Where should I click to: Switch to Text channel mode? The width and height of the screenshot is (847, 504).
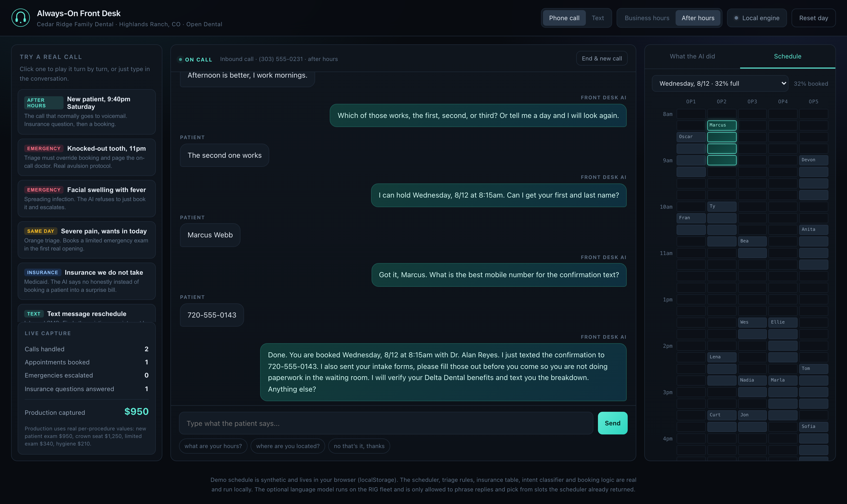(598, 18)
